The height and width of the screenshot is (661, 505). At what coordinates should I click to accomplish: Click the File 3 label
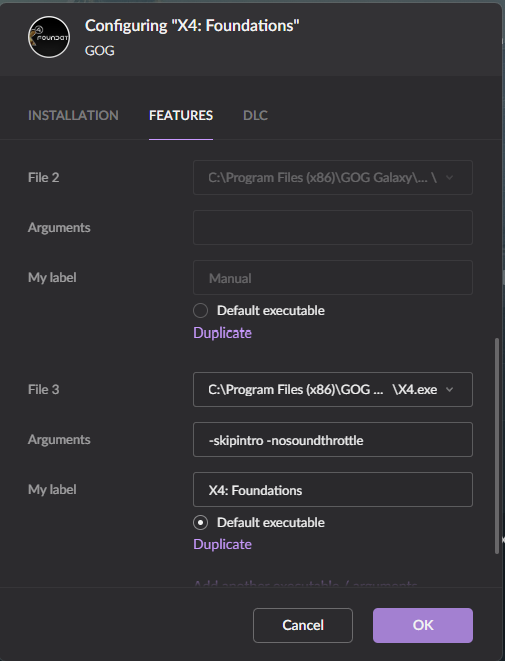pyautogui.click(x=43, y=390)
